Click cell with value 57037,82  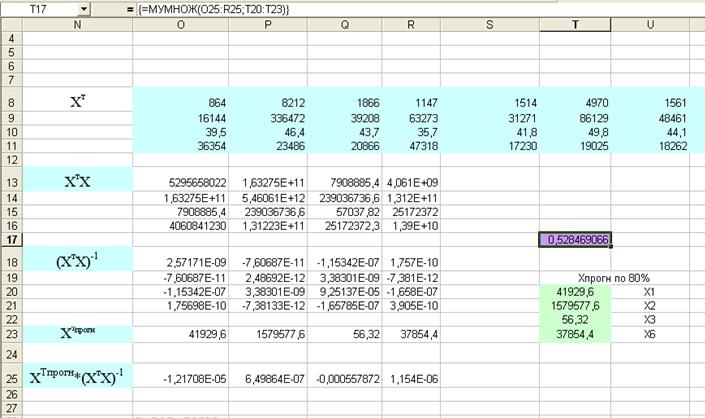click(345, 212)
